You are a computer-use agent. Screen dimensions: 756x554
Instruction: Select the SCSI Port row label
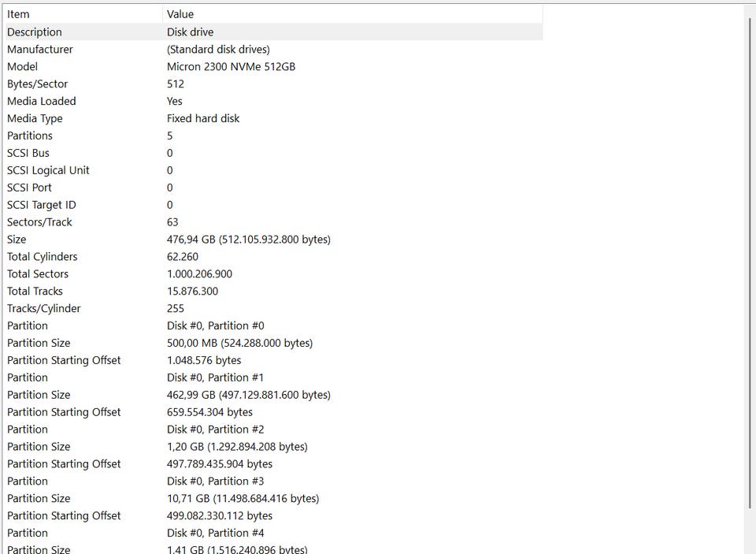point(29,188)
